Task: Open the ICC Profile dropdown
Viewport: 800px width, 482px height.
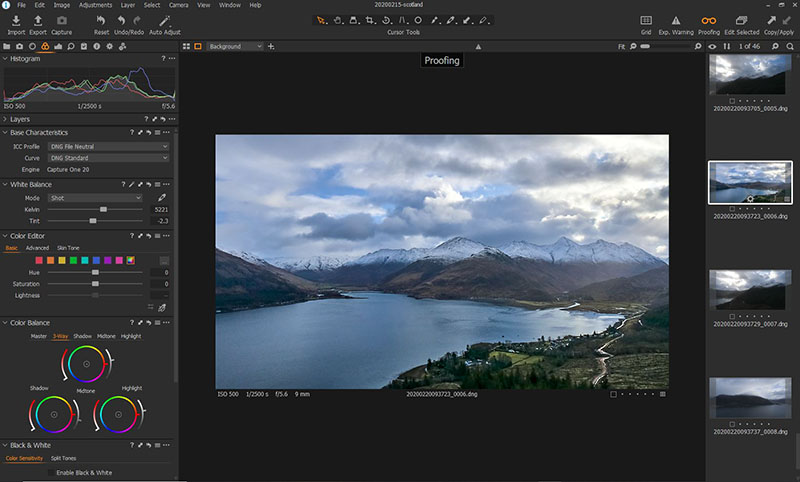Action: (x=108, y=146)
